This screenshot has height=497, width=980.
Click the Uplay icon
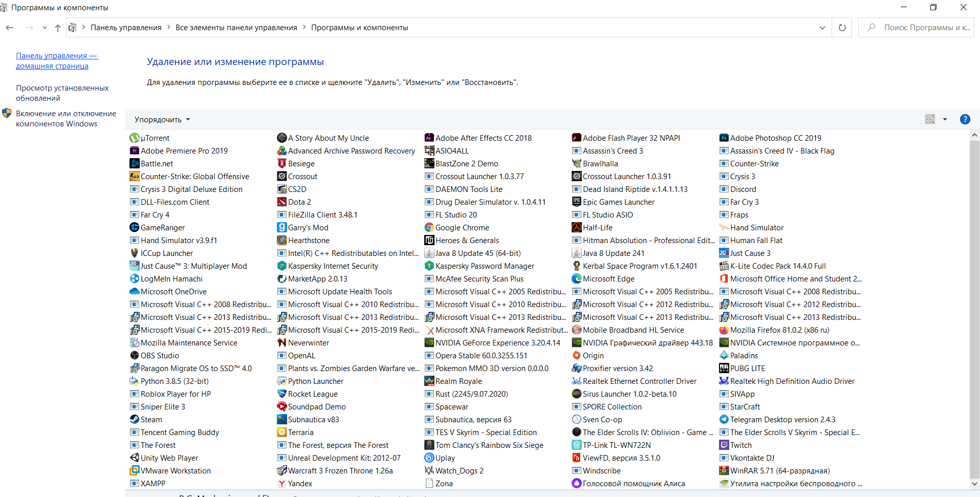(x=429, y=458)
